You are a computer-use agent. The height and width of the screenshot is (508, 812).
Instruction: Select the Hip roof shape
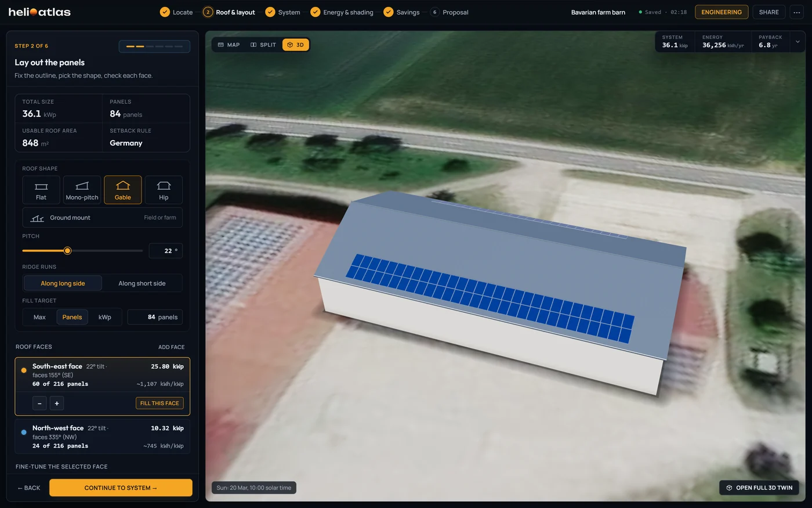pos(164,190)
